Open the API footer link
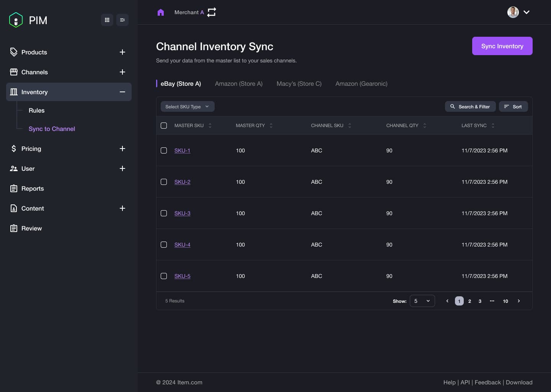Image resolution: width=551 pixels, height=392 pixels. (465, 382)
